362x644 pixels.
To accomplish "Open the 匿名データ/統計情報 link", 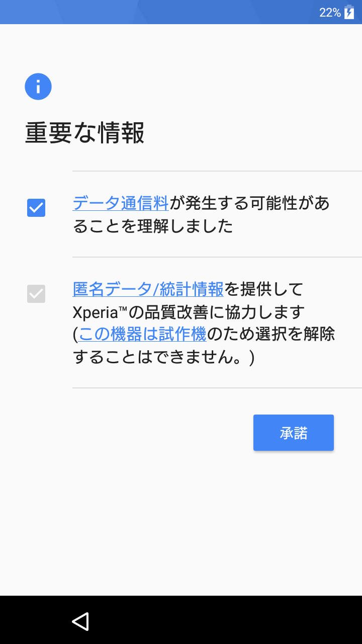I will [148, 289].
